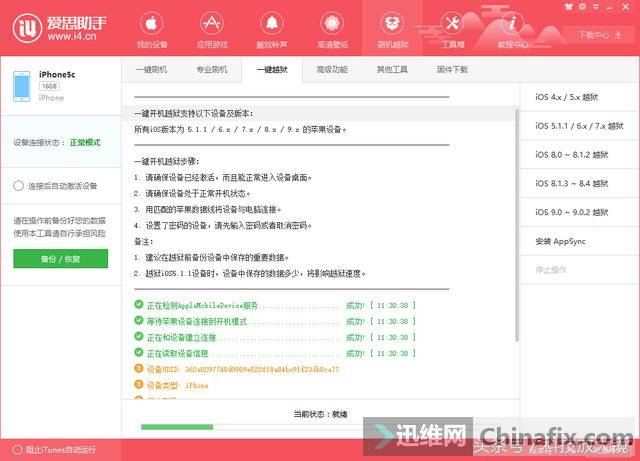Image resolution: width=640 pixels, height=461 pixels.
Task: Start iOS 4.x / 5.x 越狱
Action: (x=580, y=97)
